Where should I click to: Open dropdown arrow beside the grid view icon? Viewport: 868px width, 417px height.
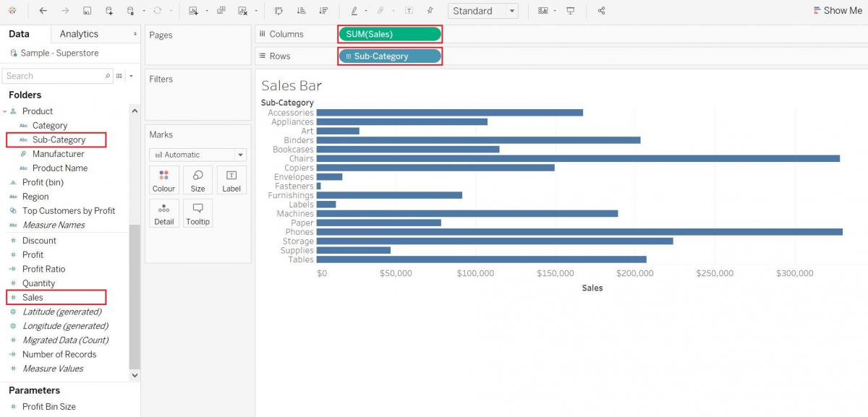[x=132, y=76]
